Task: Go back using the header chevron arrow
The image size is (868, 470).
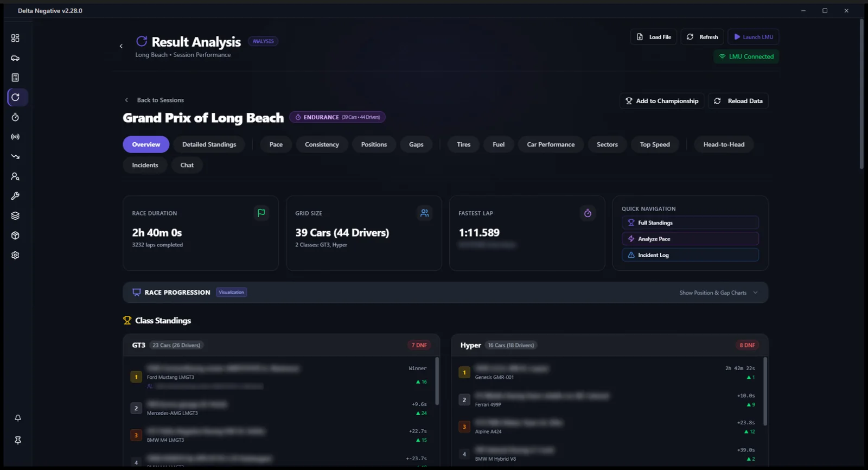Action: 121,46
